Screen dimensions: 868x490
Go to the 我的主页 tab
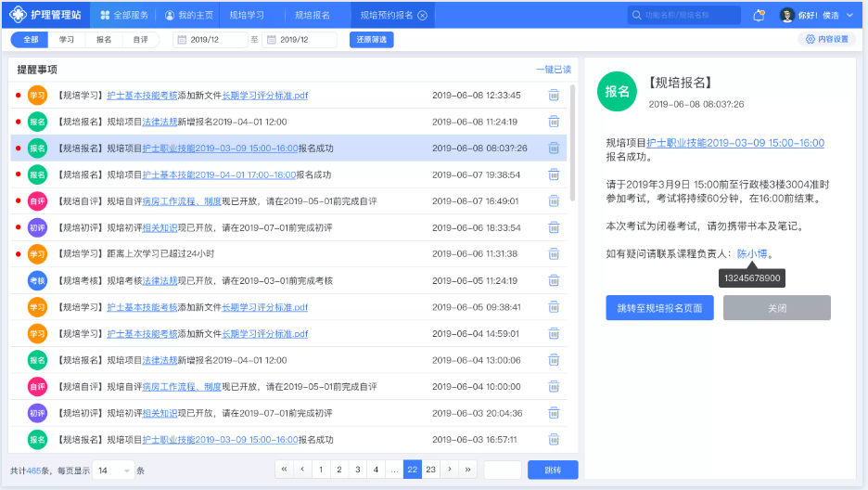tap(189, 16)
